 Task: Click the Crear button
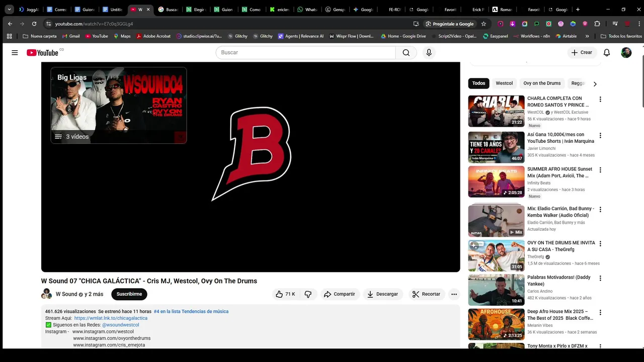pos(582,53)
